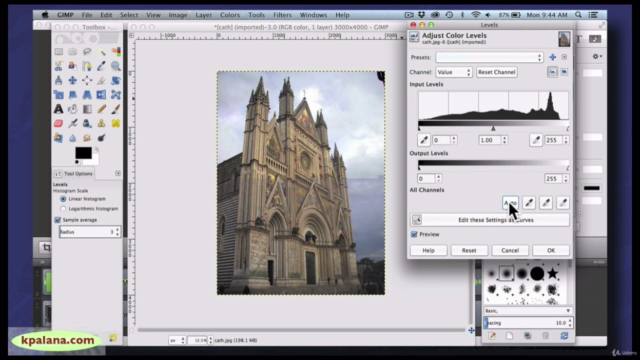The height and width of the screenshot is (360, 640).
Task: Select the Free Select lasso tool
Action: 87,52
